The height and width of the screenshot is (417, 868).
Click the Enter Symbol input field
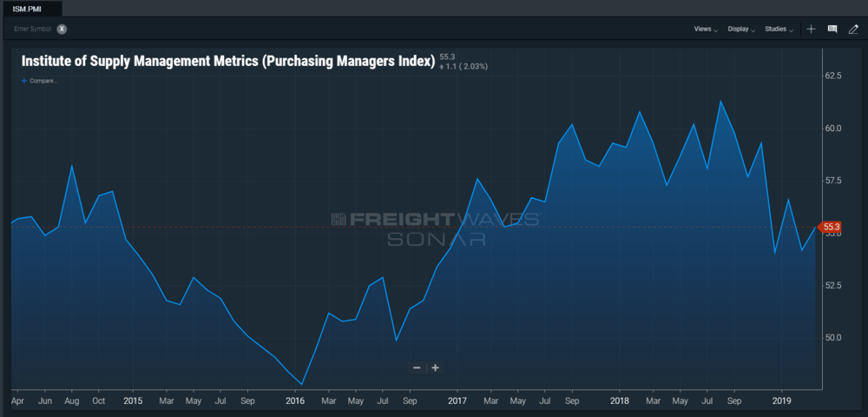pyautogui.click(x=33, y=30)
